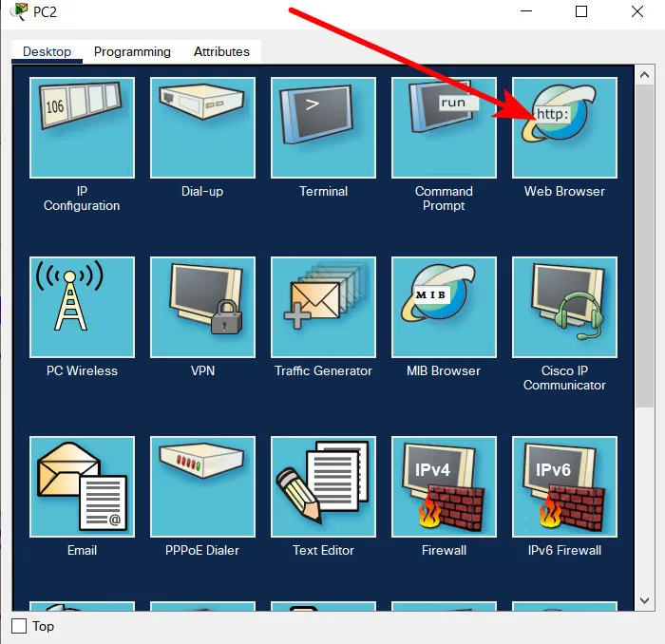Click the scrollbar up arrow

click(645, 75)
